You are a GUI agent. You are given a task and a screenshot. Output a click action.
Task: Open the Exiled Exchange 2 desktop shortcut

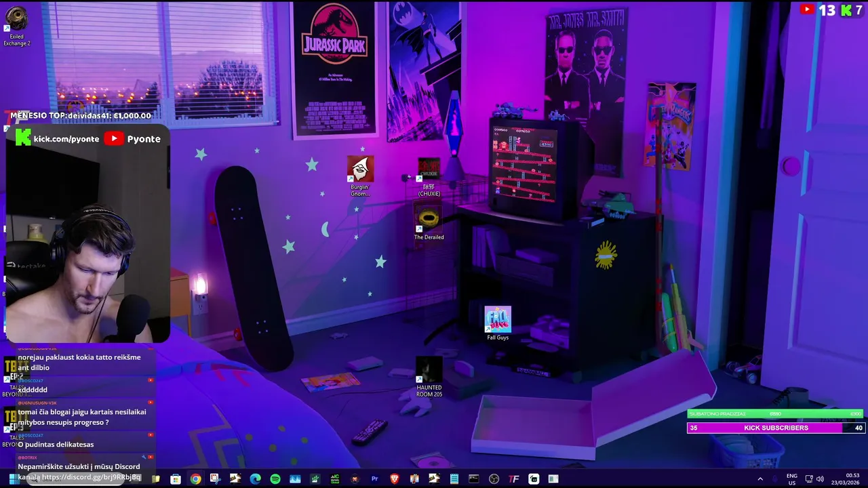(16, 27)
